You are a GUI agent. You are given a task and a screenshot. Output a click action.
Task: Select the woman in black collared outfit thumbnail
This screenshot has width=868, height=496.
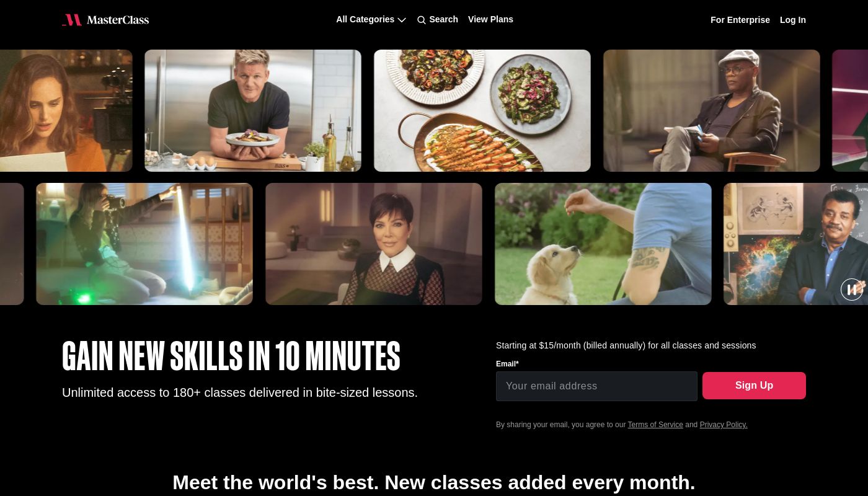point(374,244)
